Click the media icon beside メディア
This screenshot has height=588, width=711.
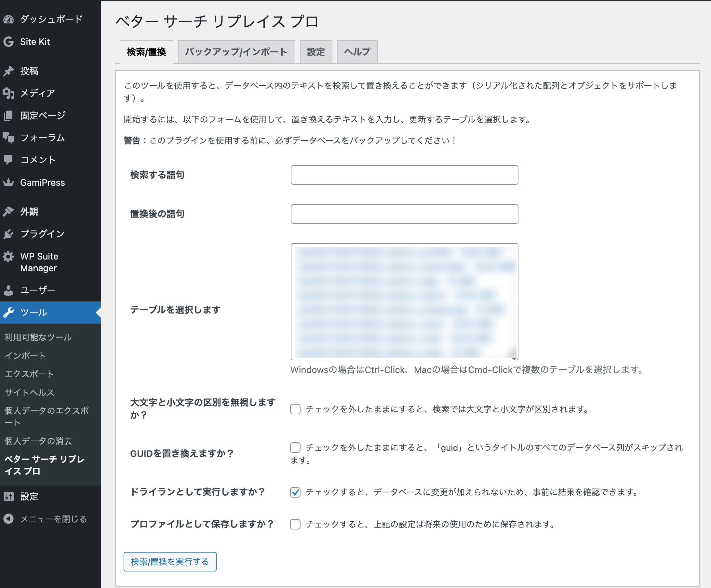[8, 93]
